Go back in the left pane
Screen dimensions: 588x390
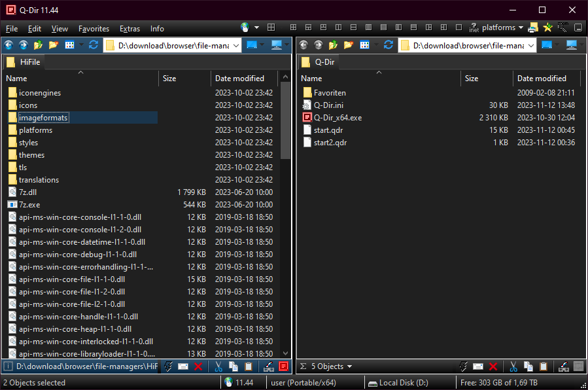tap(9, 45)
